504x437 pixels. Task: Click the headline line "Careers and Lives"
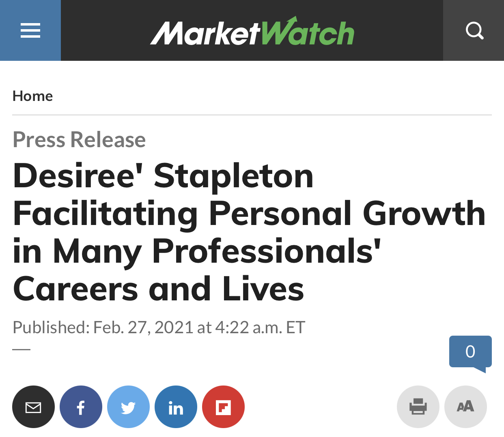click(158, 289)
